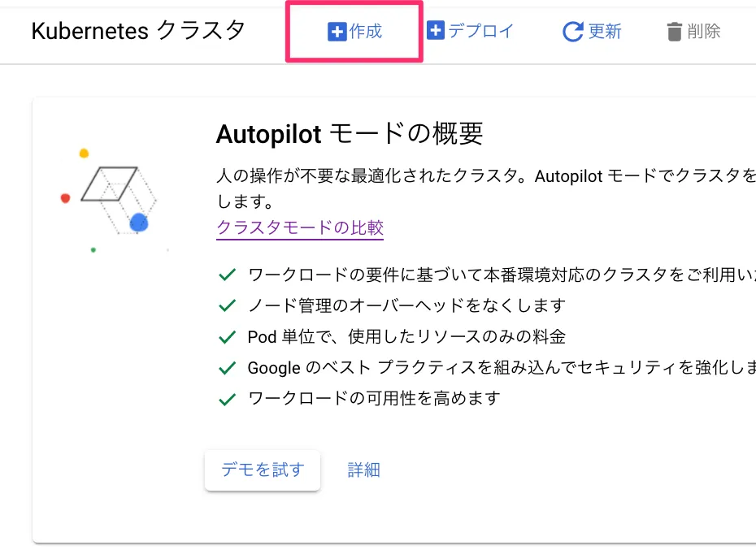Click the checkmark beside ノード管理のオーバーヘッド
The width and height of the screenshot is (756, 554).
(227, 306)
